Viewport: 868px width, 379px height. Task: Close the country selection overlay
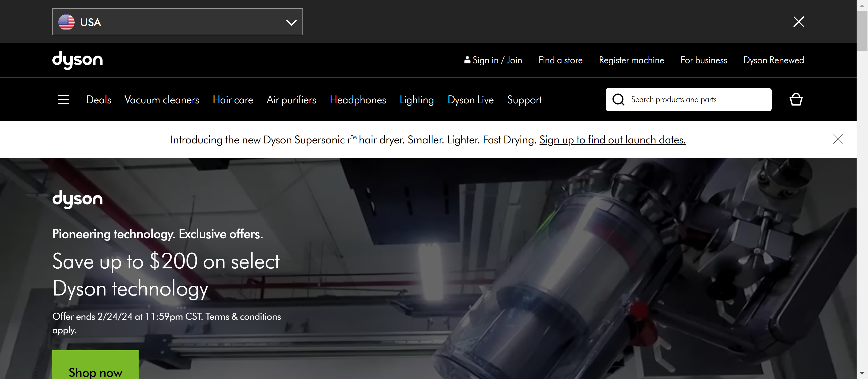pos(798,22)
